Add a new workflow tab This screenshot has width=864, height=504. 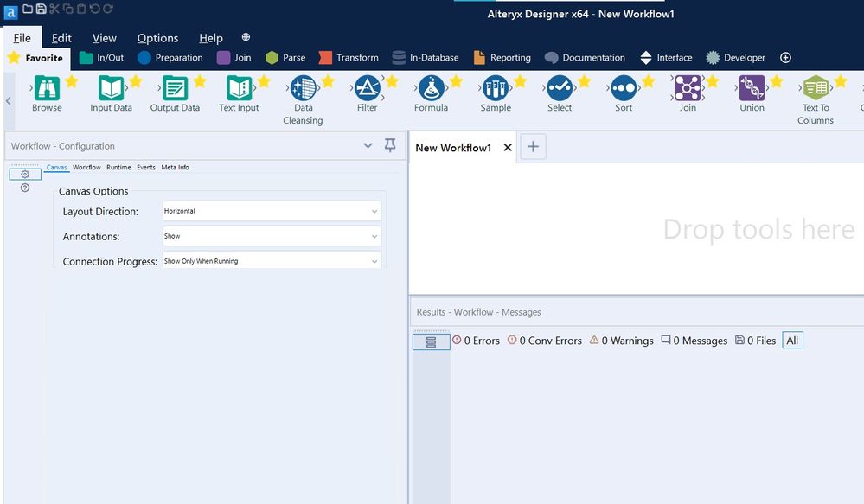[533, 147]
